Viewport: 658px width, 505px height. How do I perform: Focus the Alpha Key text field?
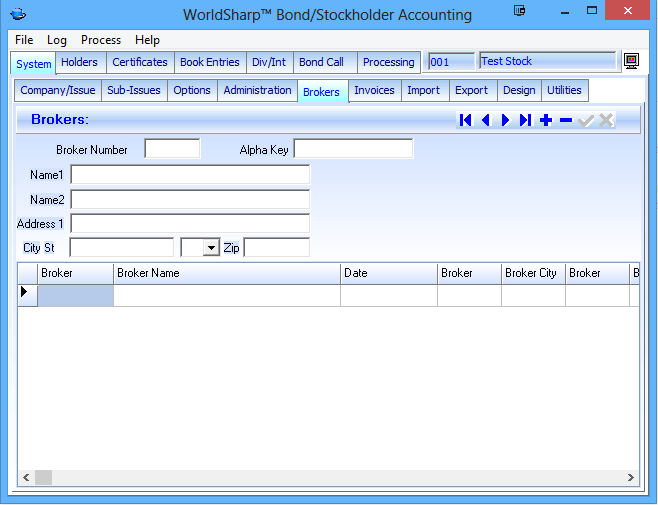pos(352,150)
